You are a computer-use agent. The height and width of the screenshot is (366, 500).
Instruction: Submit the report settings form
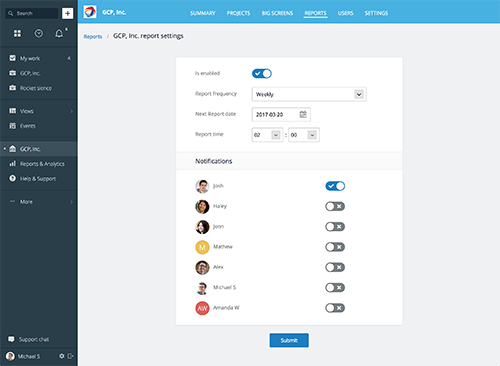(x=289, y=340)
